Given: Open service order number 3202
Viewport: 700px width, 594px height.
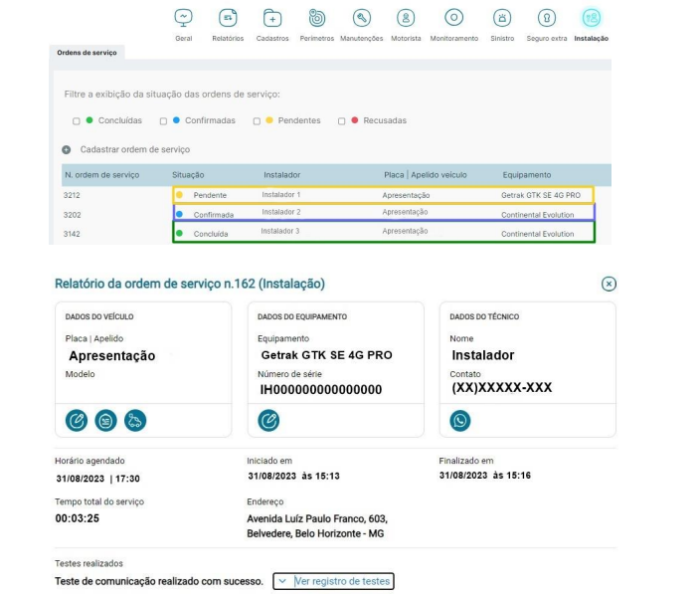Looking at the screenshot, I should 72,215.
